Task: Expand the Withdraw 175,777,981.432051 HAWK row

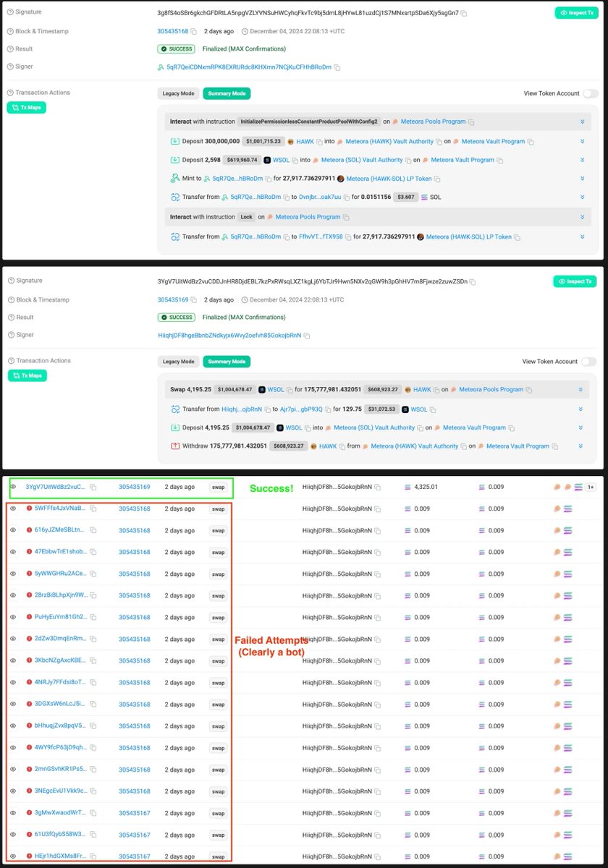Action: [x=582, y=446]
